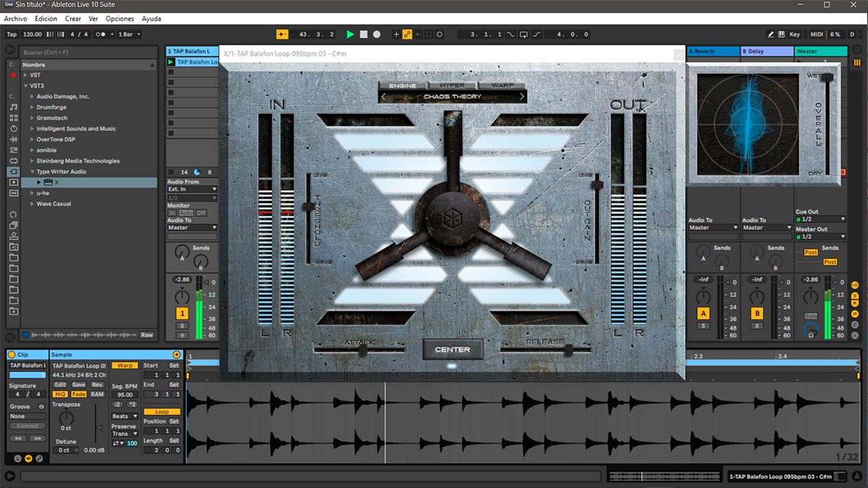Open the Sounds category in browser sidebar
The image size is (868, 488).
(13, 106)
